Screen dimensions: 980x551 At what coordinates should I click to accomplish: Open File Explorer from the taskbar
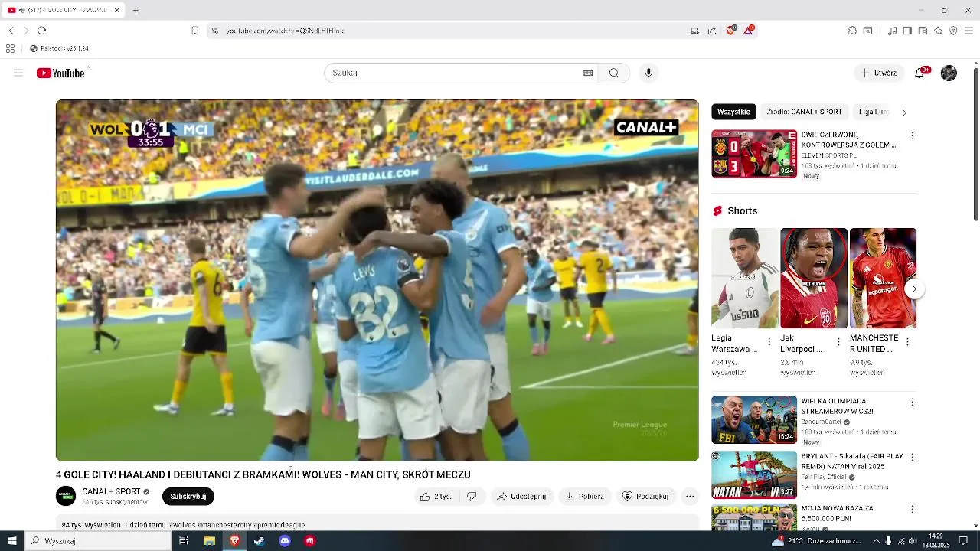[209, 540]
